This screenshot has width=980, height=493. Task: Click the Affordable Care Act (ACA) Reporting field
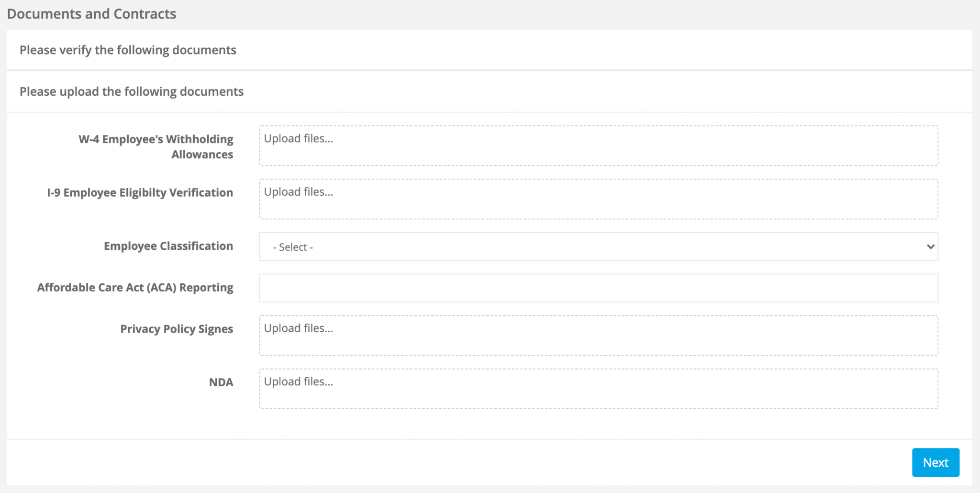(x=598, y=288)
